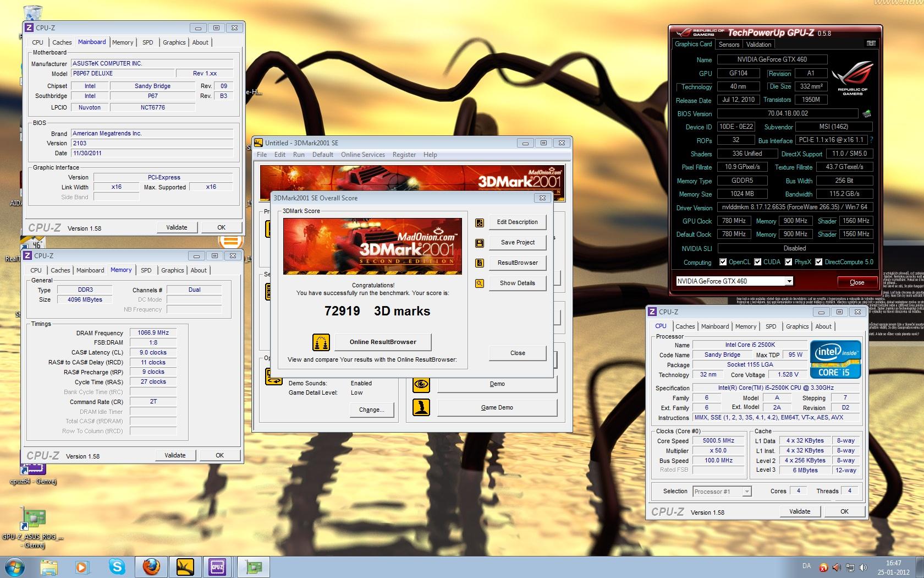Click the DA language indicator
924x578 pixels.
(x=806, y=566)
